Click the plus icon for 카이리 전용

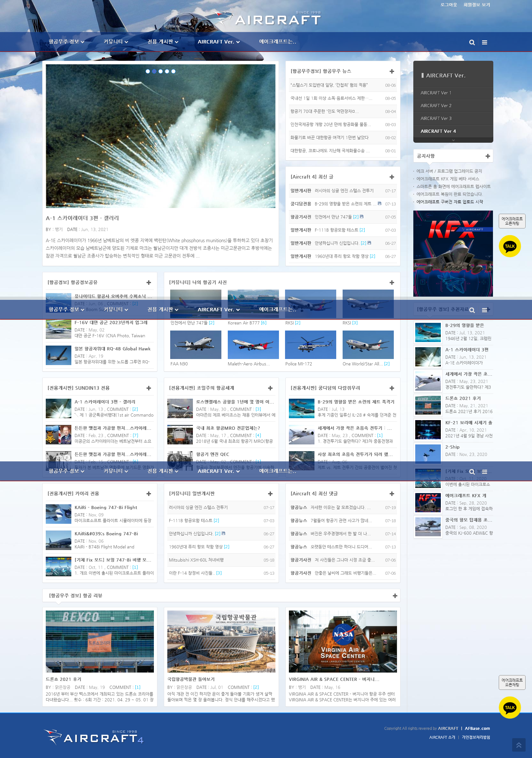pos(148,494)
